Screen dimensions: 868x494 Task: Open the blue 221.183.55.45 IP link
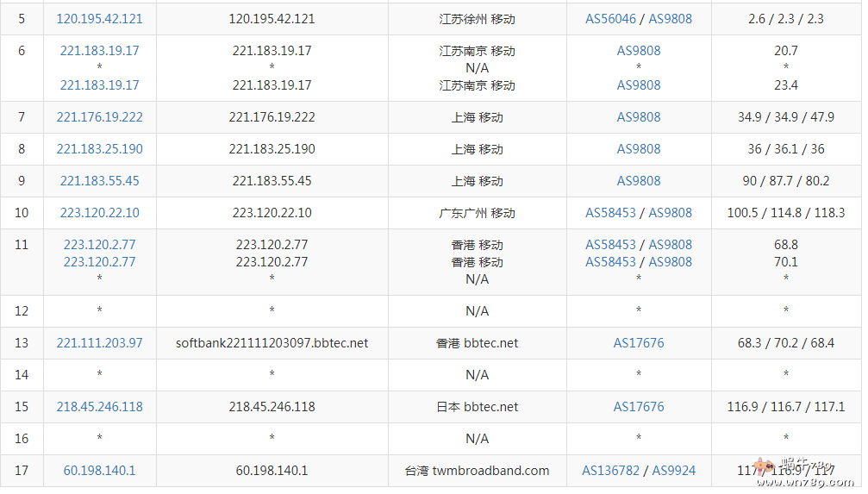coord(100,181)
